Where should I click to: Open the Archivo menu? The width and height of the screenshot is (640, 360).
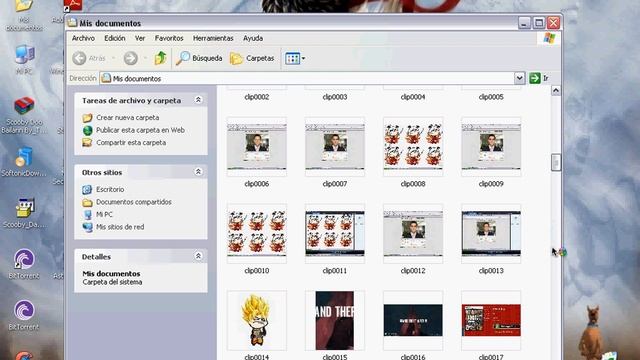click(83, 38)
